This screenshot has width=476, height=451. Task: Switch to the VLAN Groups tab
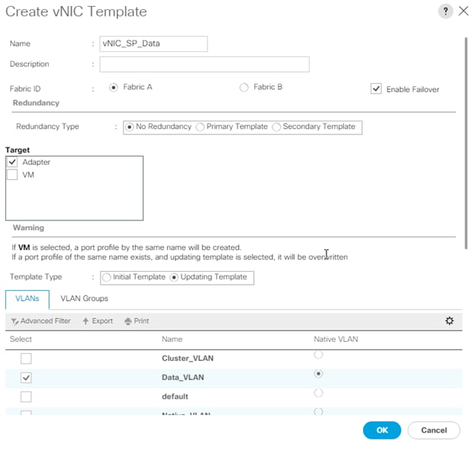coord(84,298)
